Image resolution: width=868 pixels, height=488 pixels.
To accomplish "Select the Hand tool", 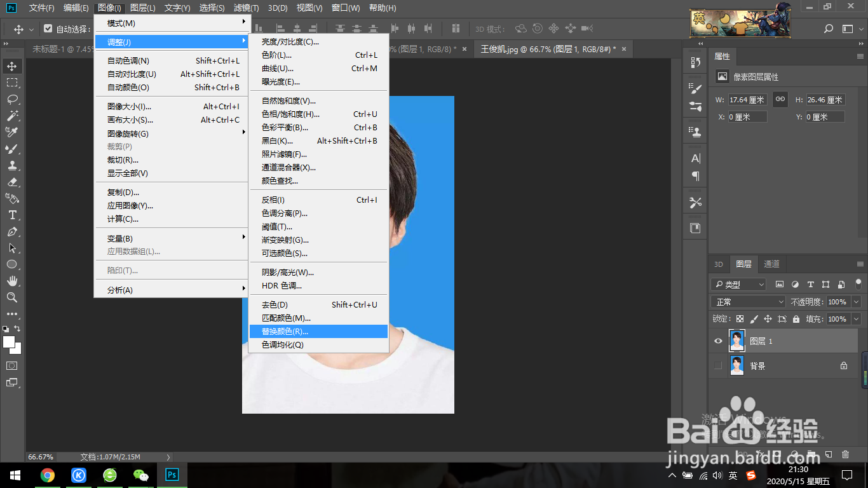I will [12, 281].
